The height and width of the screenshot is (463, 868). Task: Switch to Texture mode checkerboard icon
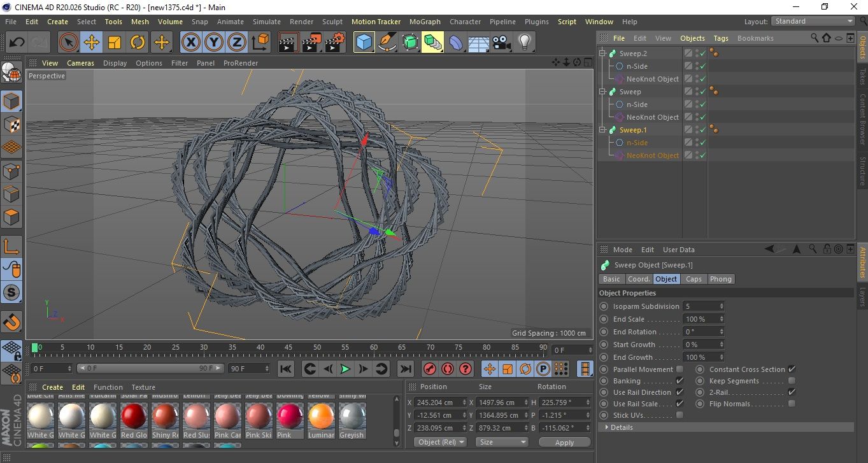tap(12, 124)
